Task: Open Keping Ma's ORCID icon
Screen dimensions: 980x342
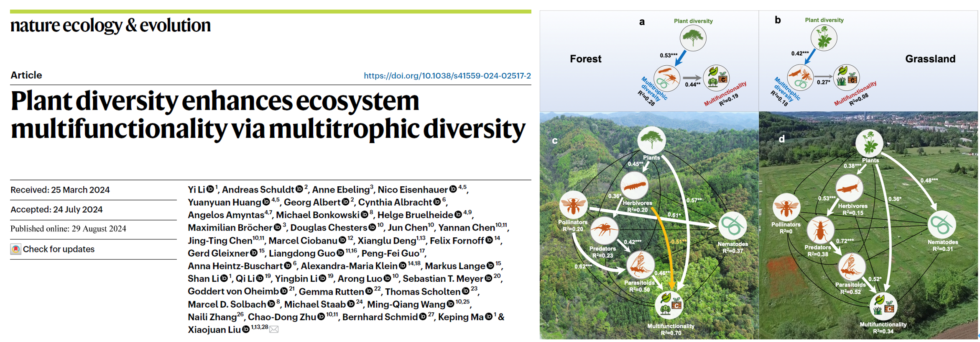Action: coord(489,317)
